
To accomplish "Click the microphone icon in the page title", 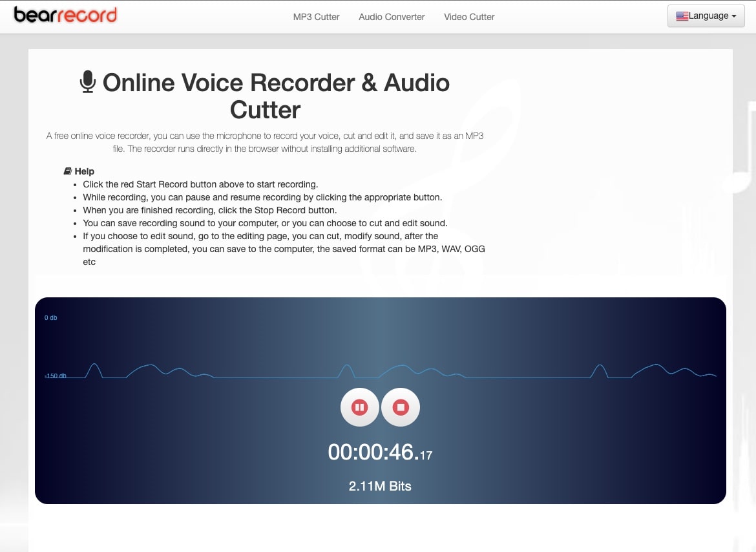I will point(88,82).
